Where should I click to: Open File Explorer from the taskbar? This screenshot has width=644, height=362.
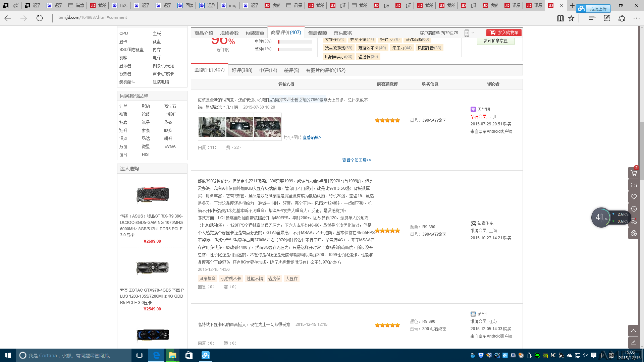172,355
